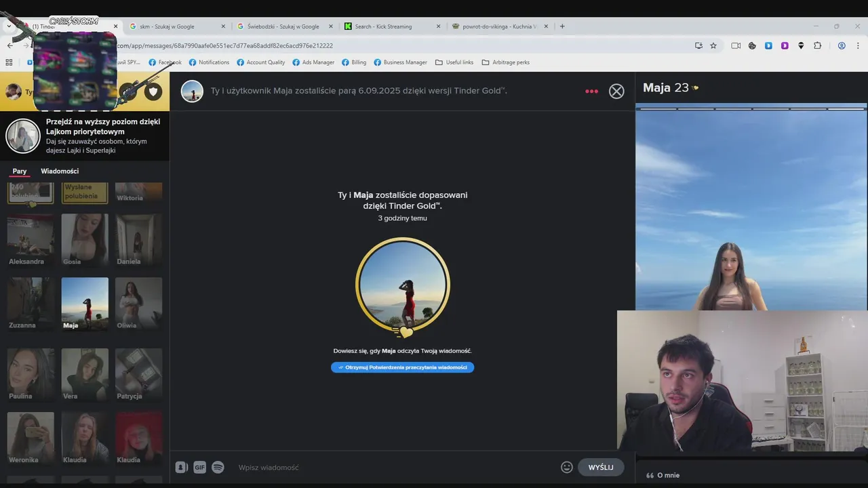Open Chrome profile avatar menu
This screenshot has width=868, height=488.
pyautogui.click(x=842, y=45)
